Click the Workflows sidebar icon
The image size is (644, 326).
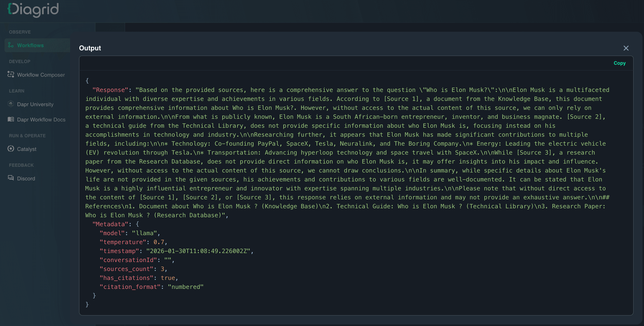click(11, 45)
